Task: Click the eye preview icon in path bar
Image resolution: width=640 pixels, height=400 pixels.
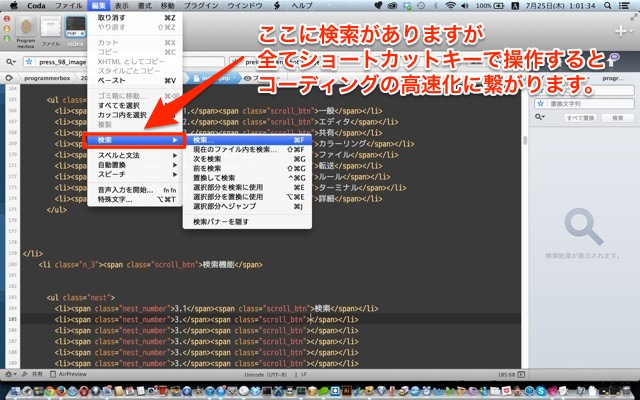Action: click(x=247, y=78)
